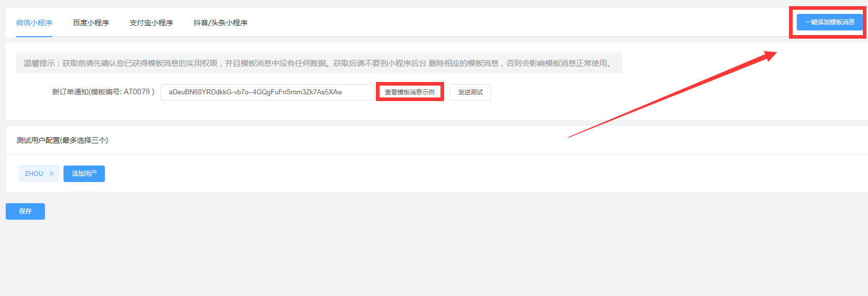Click the template ID input field
868x296 pixels.
267,92
